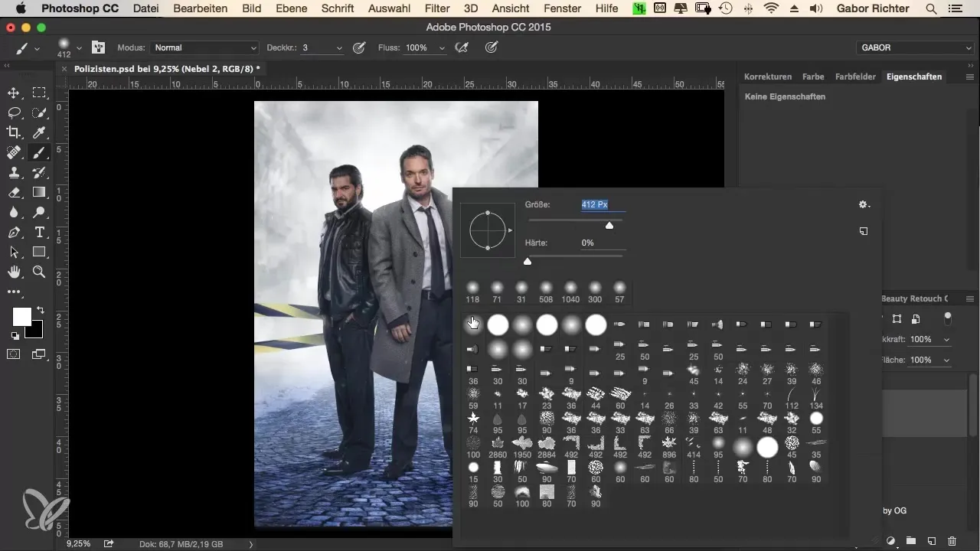Swap foreground and background colors
980x551 pixels.
[40, 310]
